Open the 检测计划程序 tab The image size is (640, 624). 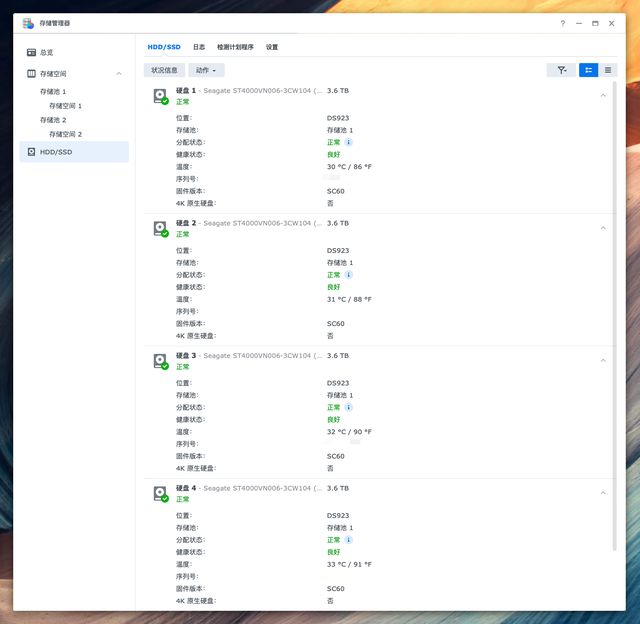[235, 47]
